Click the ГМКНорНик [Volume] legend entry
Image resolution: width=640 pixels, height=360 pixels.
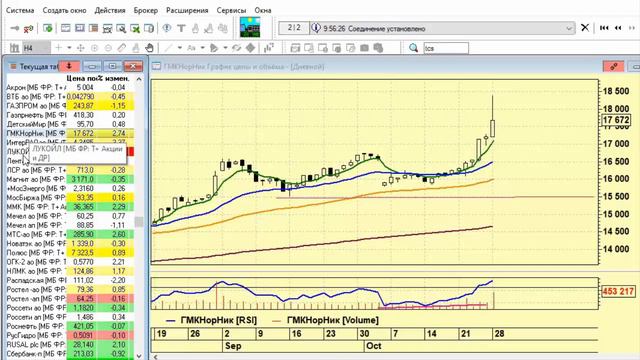(x=325, y=320)
